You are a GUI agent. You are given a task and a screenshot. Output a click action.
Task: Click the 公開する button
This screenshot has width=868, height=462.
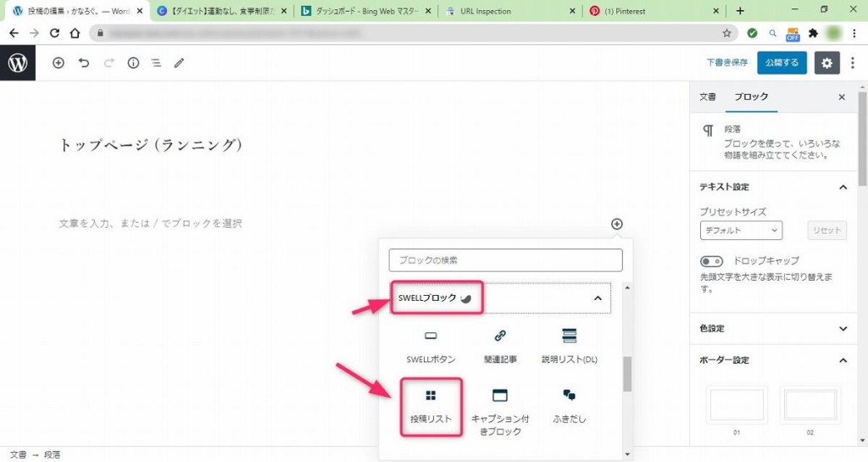click(782, 63)
